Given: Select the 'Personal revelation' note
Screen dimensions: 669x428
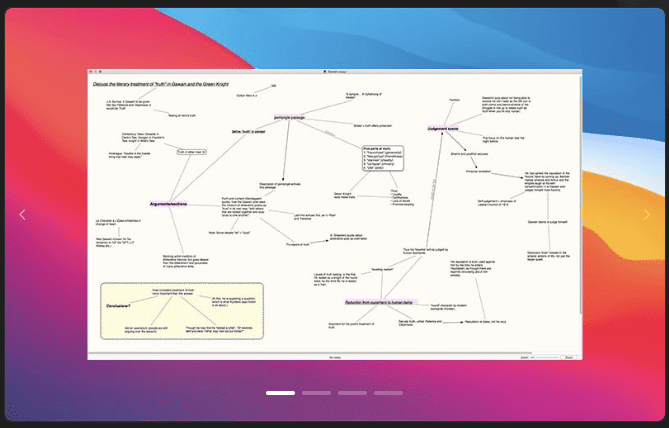Looking at the screenshot, I should pyautogui.click(x=478, y=171).
